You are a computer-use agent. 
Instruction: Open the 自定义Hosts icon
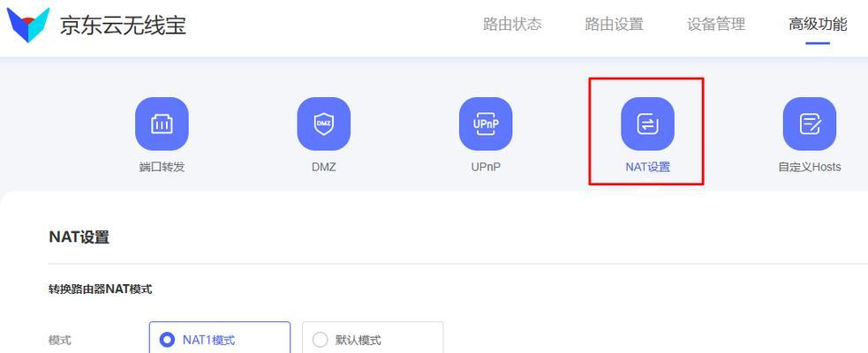(x=810, y=124)
